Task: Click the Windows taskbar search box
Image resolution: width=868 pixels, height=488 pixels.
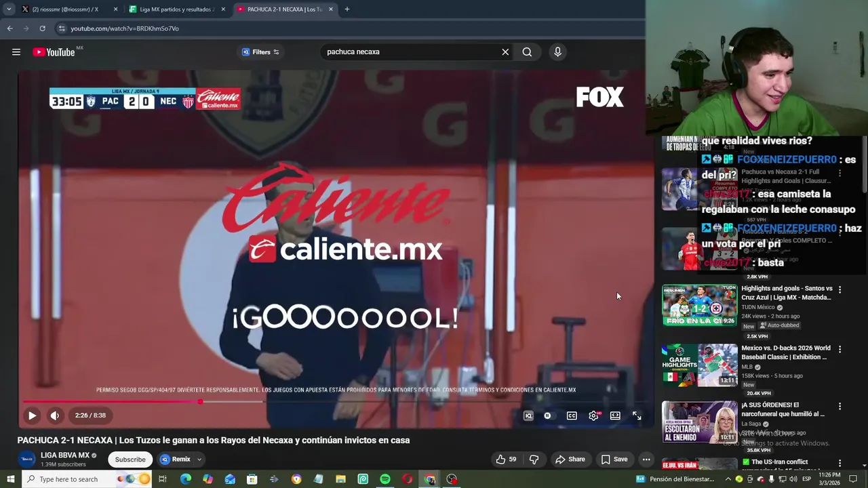Action: pos(87,479)
